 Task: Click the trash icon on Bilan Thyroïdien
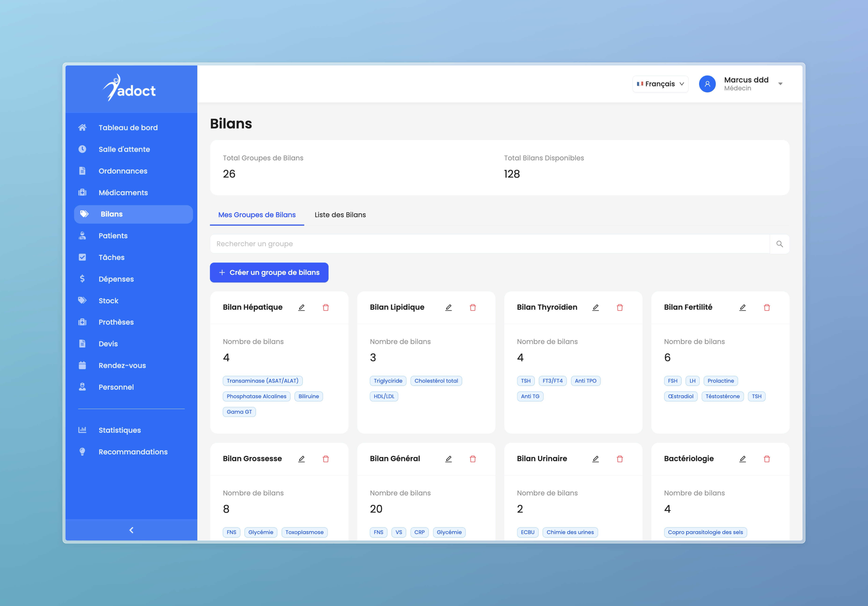620,308
